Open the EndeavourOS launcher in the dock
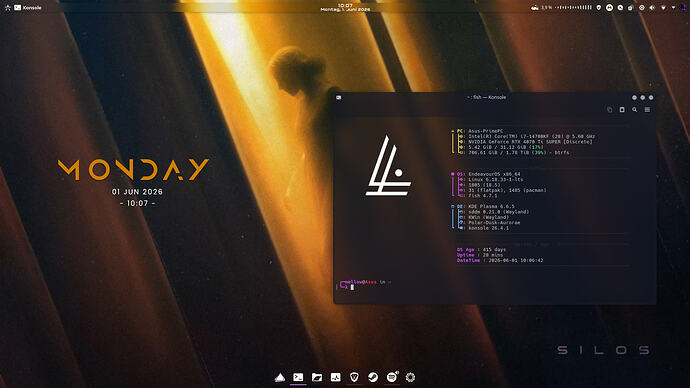 point(279,377)
